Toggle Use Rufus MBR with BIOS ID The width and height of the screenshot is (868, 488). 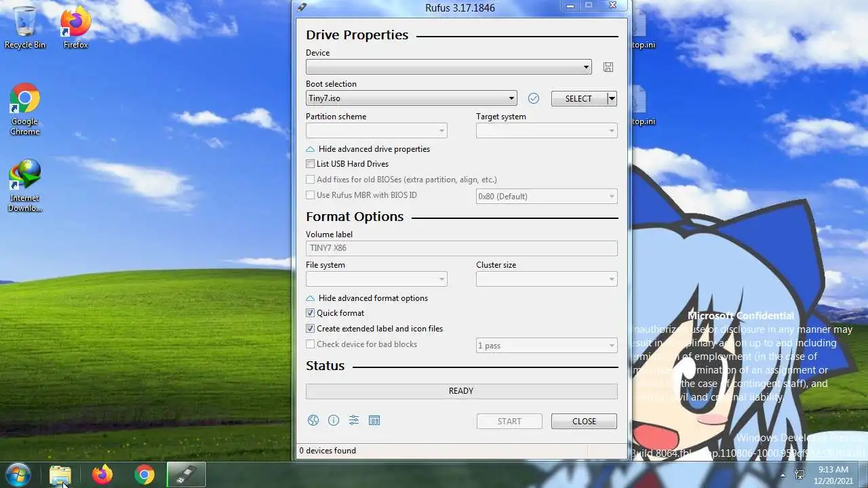310,195
